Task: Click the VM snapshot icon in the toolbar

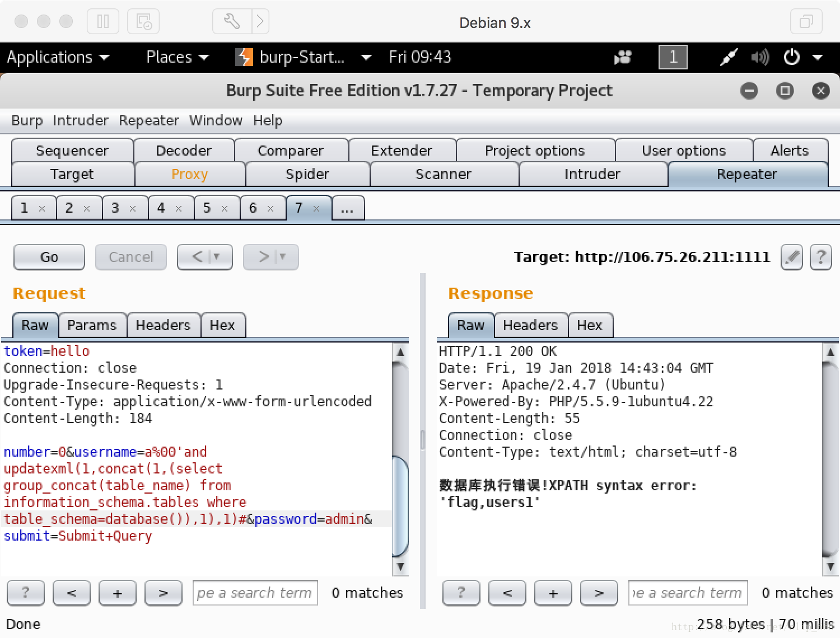Action: [143, 22]
